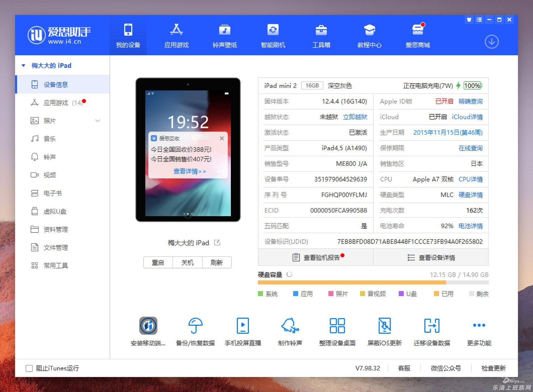Click 查看详情>> link in recycle popup
The height and width of the screenshot is (392, 533).
pos(190,171)
